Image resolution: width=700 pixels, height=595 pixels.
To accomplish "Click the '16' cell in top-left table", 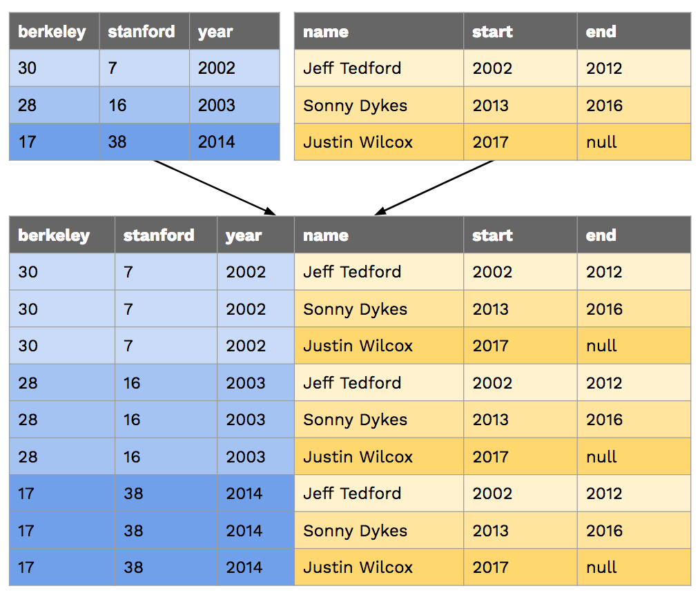I will coord(117,106).
